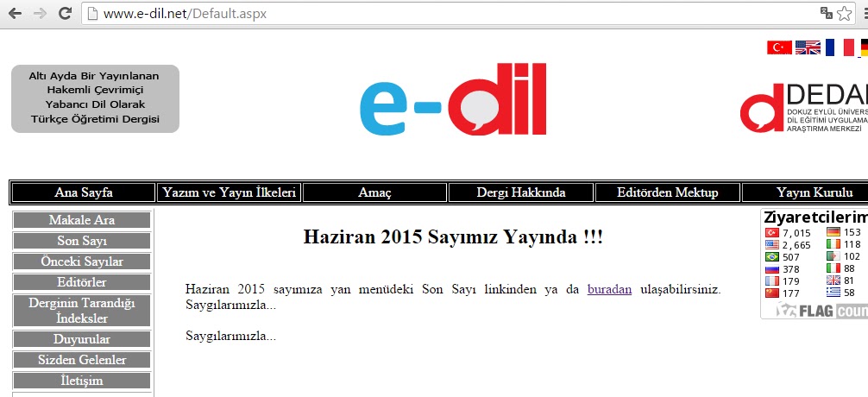Click the China flag with 177 visitors

(771, 293)
